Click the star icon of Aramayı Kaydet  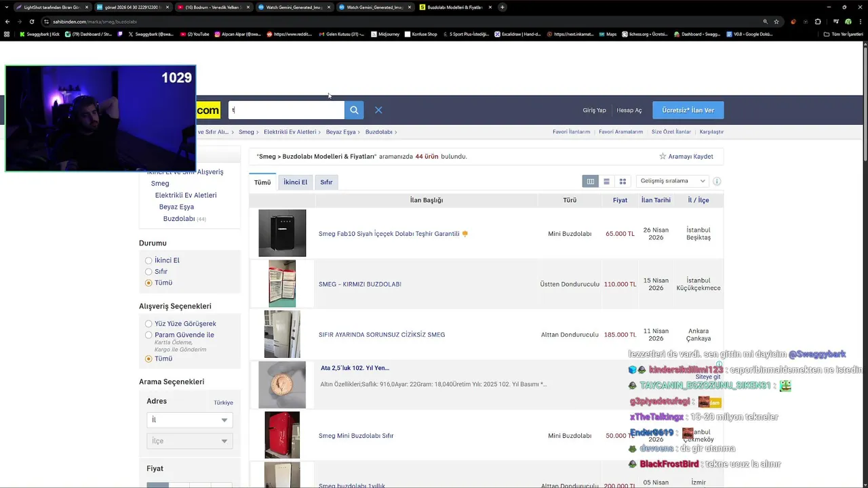(x=663, y=157)
